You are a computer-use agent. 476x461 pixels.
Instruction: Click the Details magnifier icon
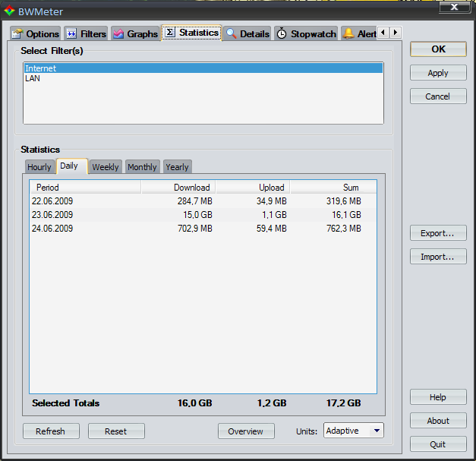[x=232, y=33]
